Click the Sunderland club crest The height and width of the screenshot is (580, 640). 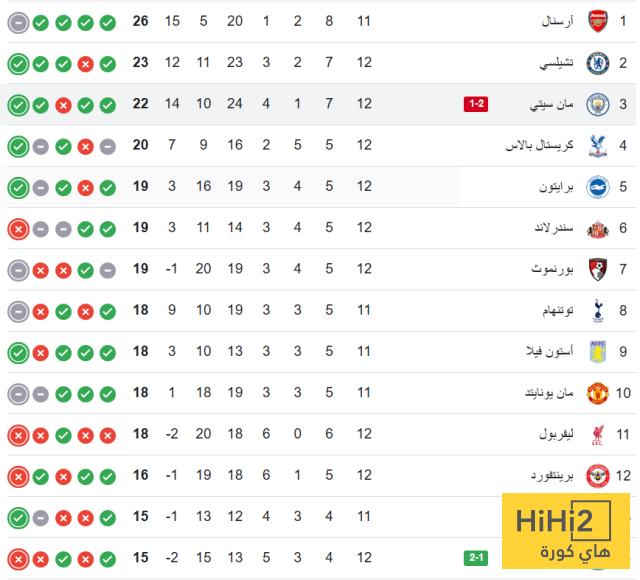tap(597, 228)
